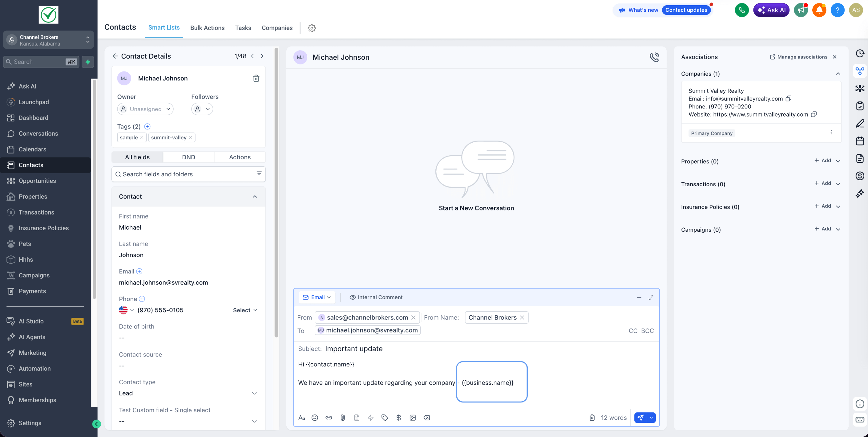Open appointments calendar icon in right rail
This screenshot has height=437, width=868.
pyautogui.click(x=860, y=141)
